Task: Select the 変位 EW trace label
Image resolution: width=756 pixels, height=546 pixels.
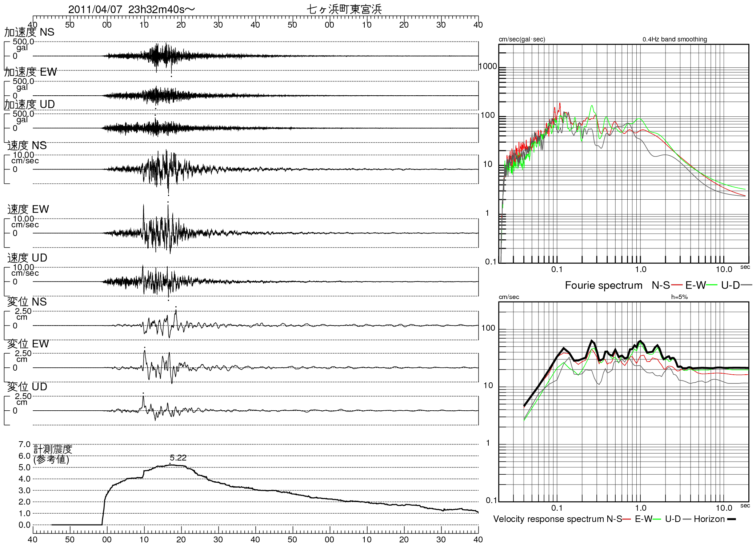Action: (28, 344)
